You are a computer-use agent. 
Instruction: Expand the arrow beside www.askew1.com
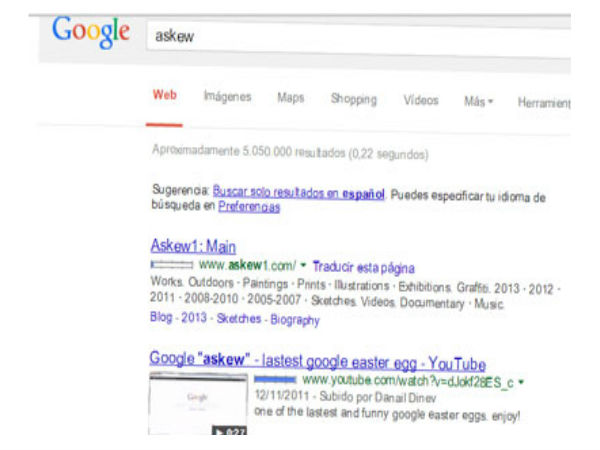click(303, 265)
